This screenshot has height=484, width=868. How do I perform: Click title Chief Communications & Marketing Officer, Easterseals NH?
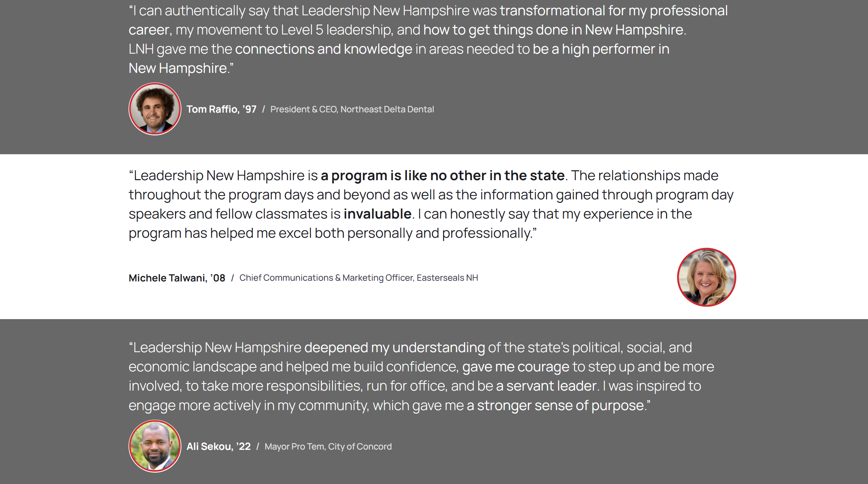tap(359, 278)
